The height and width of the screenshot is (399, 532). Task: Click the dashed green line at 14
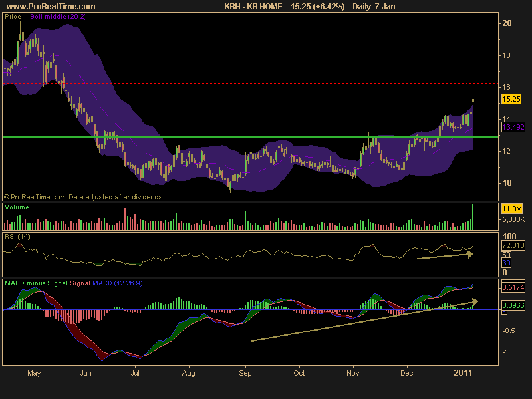pos(465,116)
